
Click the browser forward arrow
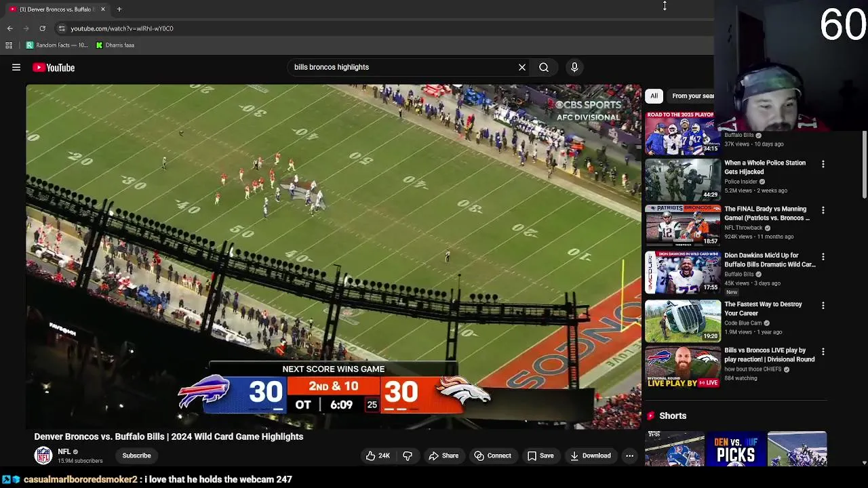(x=26, y=28)
